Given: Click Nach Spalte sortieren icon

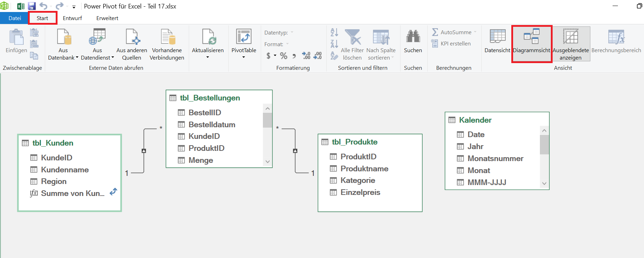Looking at the screenshot, I should pos(381,37).
